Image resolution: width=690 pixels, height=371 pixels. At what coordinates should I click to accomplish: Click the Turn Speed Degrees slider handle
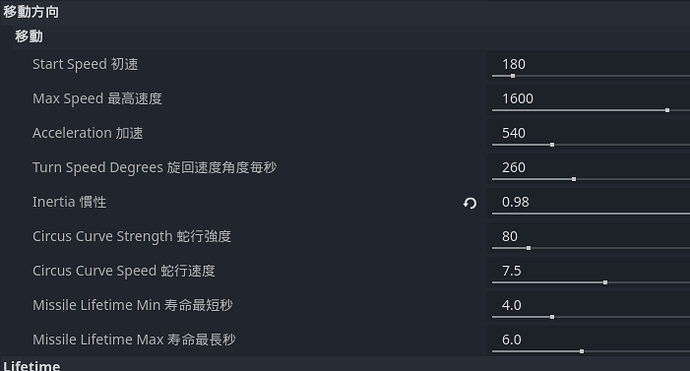coord(574,179)
